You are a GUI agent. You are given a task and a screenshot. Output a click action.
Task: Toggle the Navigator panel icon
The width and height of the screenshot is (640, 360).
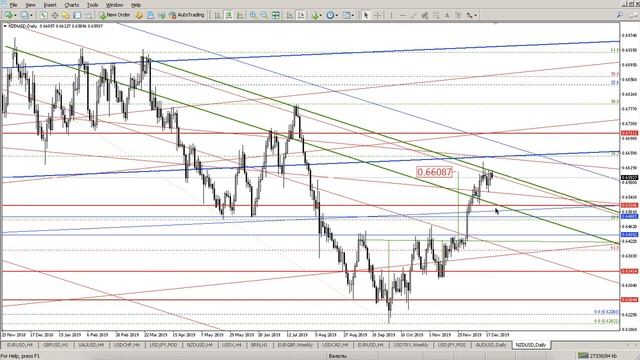coord(66,15)
